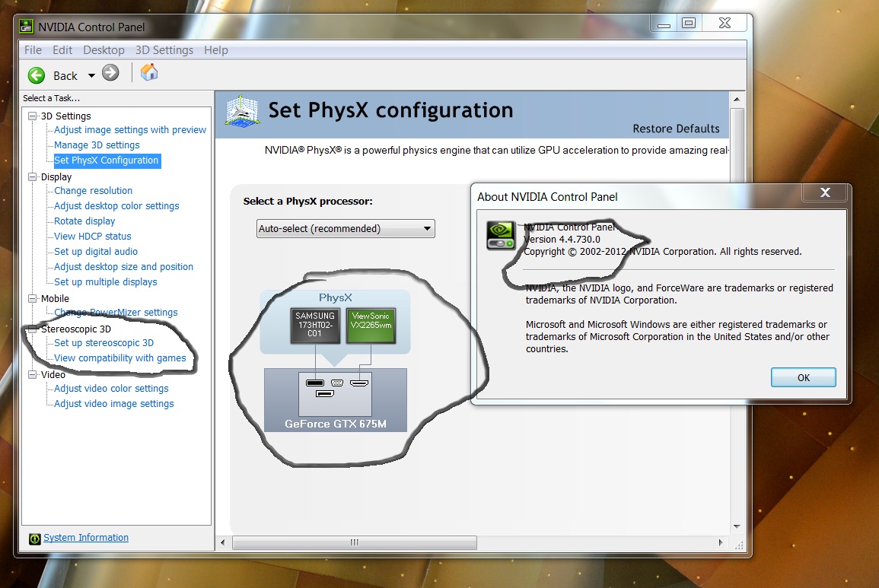Screen dimensions: 879x588
Task: Open the File menu
Action: click(x=33, y=50)
